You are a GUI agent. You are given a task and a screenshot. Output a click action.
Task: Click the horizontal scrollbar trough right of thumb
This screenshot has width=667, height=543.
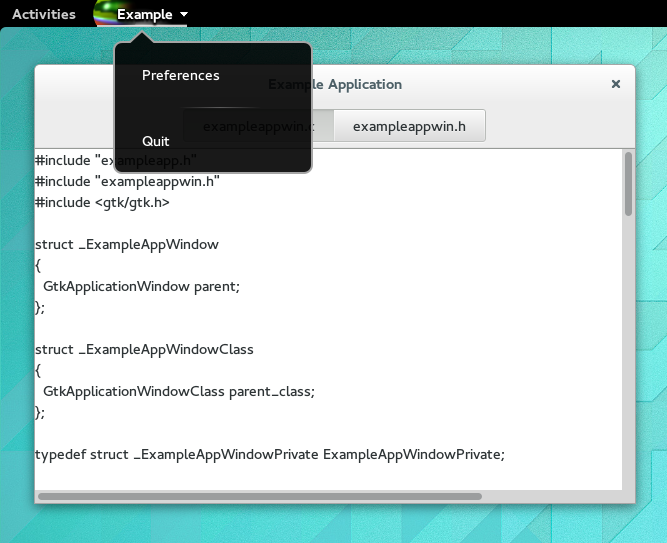pyautogui.click(x=550, y=495)
